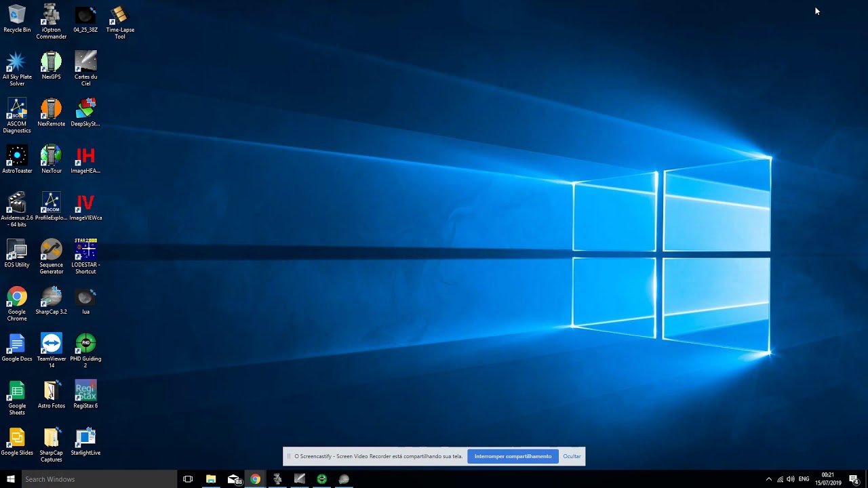Screen dimensions: 868x488
Task: Click Interromper compartilhamento button
Action: [x=513, y=456]
